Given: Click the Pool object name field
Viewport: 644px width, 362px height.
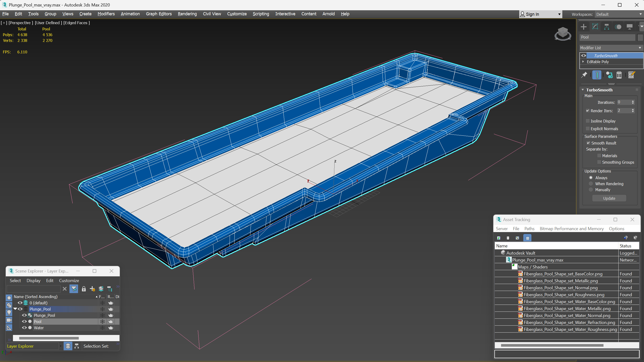Looking at the screenshot, I should pyautogui.click(x=607, y=37).
